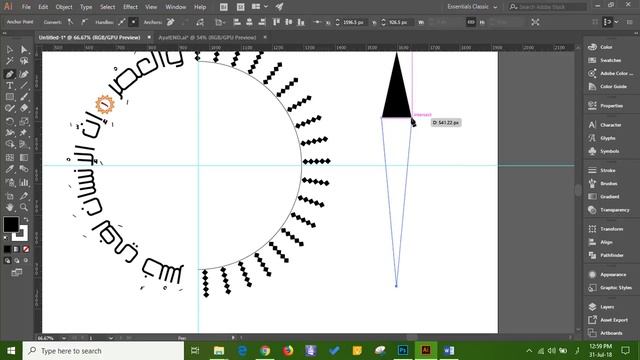Select the Gradient tool
This screenshot has height=360, width=640.
coord(24,158)
